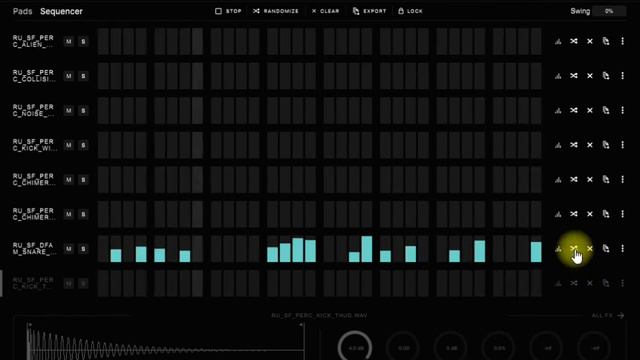Click the RU_SF_PERC_KICK_THUD.WAV filename label
This screenshot has width=640, height=360.
(x=319, y=316)
